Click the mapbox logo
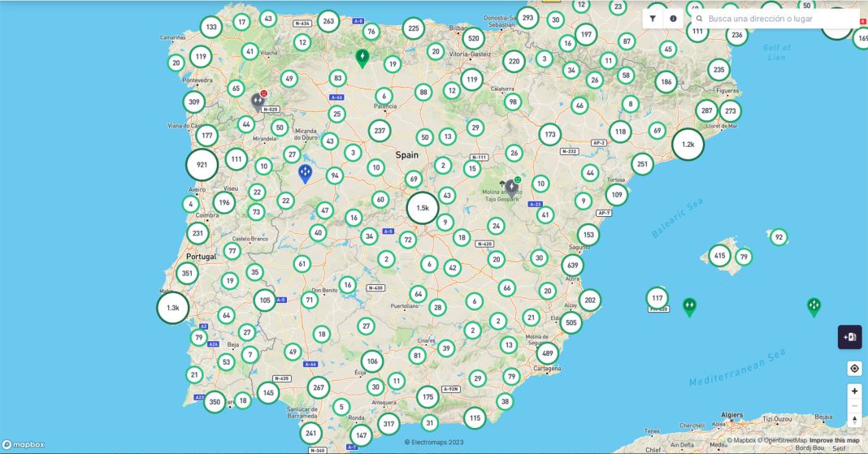Viewport: 868px width, 454px height. tap(24, 444)
